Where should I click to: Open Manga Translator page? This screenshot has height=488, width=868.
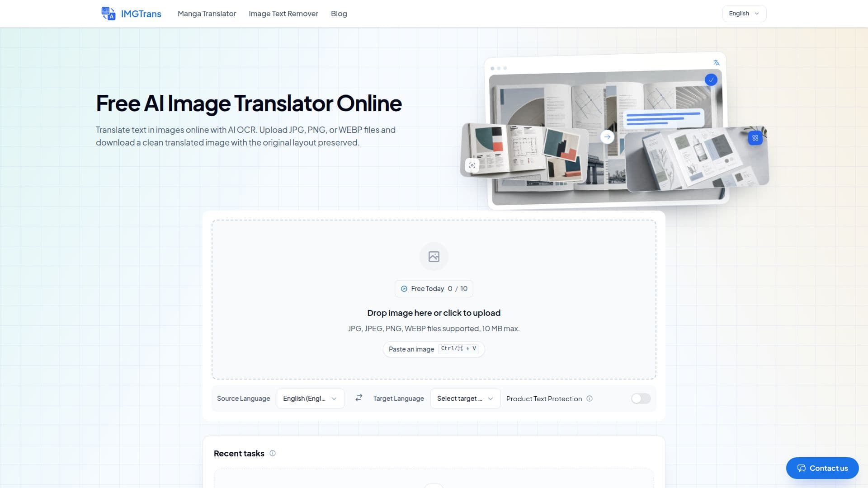click(207, 14)
